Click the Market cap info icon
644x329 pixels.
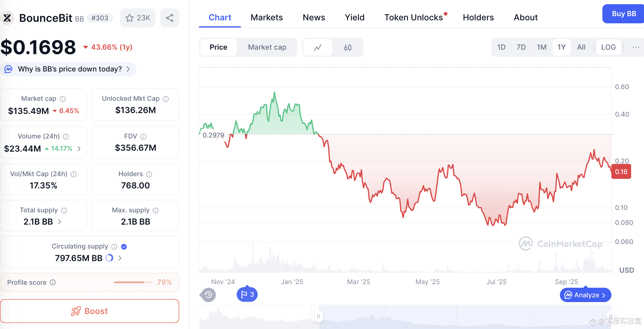(x=63, y=99)
